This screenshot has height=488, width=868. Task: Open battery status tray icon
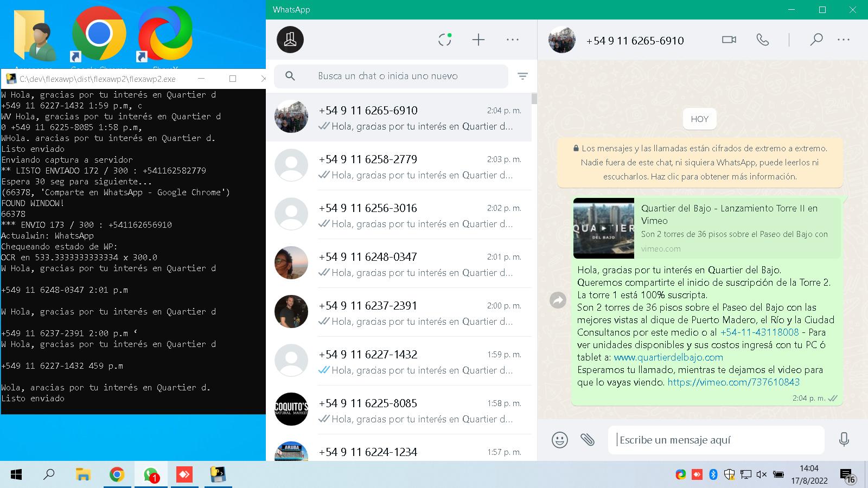pyautogui.click(x=778, y=475)
